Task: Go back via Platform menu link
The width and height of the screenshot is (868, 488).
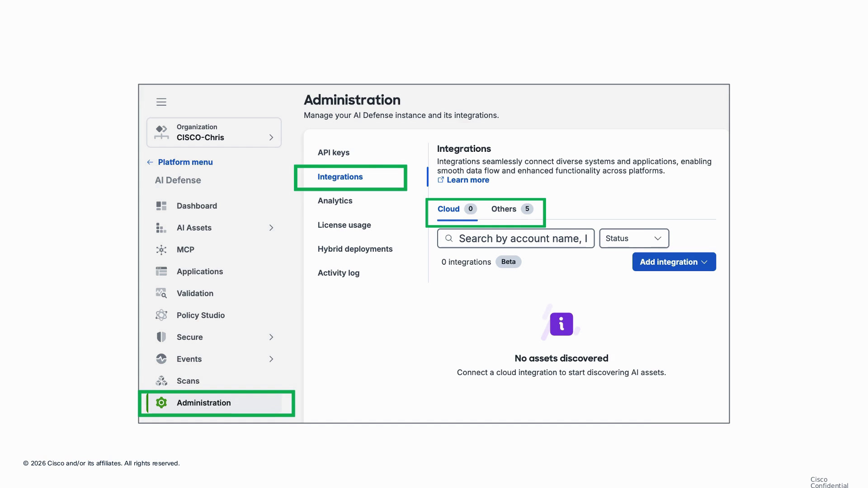Action: (x=185, y=162)
